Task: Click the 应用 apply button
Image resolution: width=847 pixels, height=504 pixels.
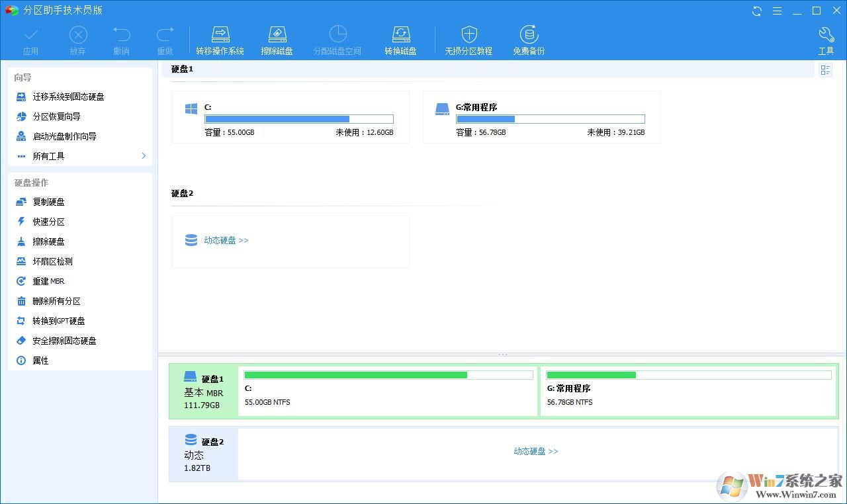Action: click(x=30, y=38)
